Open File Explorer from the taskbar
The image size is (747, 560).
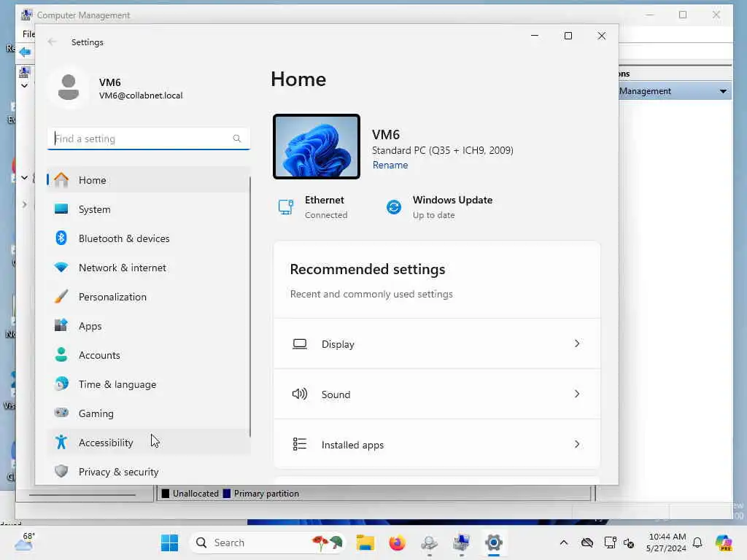[365, 542]
